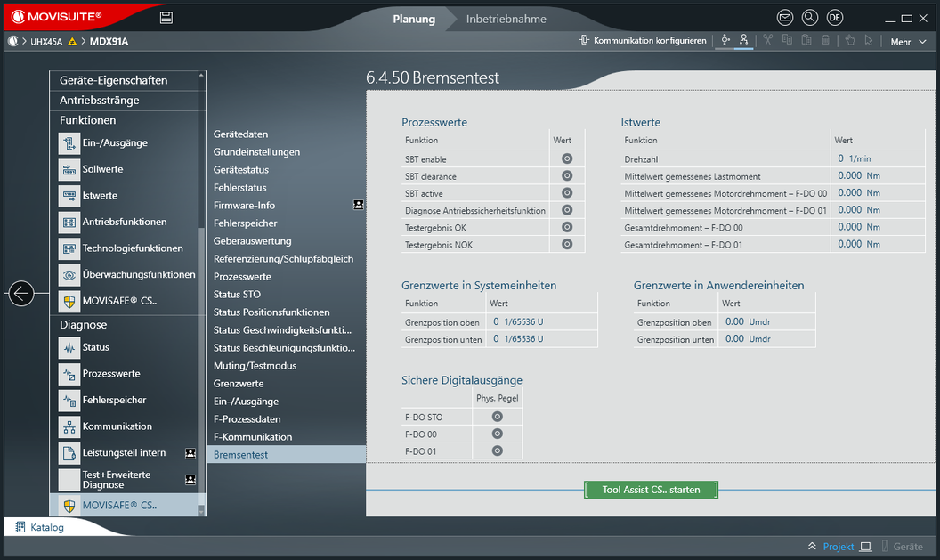Open Ein-/Ausgänge under Funktionen

pos(114,143)
